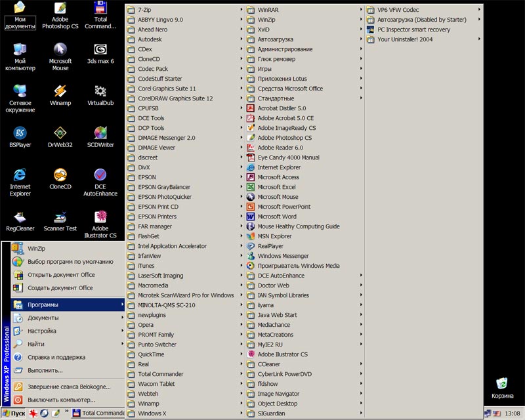
Task: Select Winamp desktop icon
Action: (x=60, y=95)
